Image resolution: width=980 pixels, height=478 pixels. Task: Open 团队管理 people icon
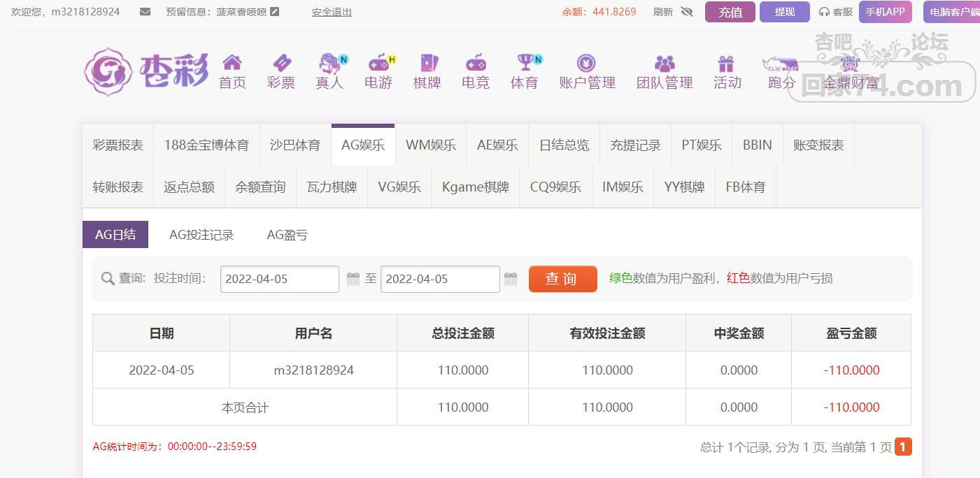tap(665, 64)
